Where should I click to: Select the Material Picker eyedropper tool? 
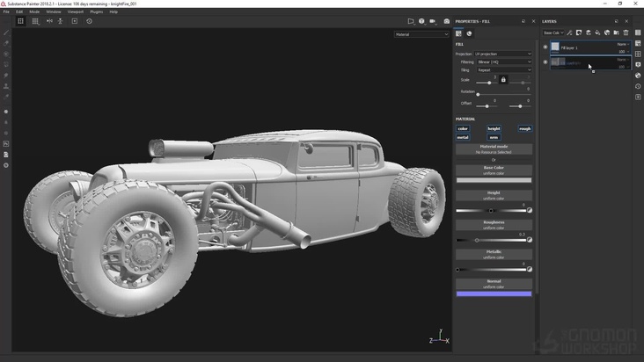6,97
